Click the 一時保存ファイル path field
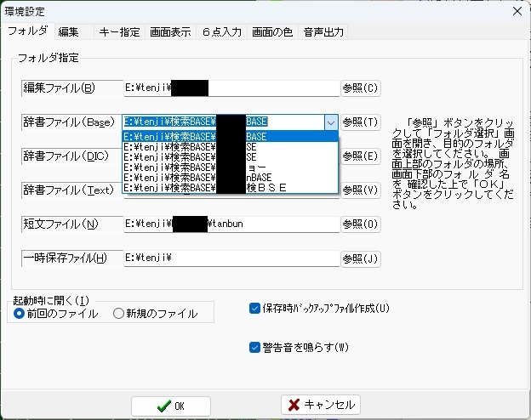 point(230,258)
